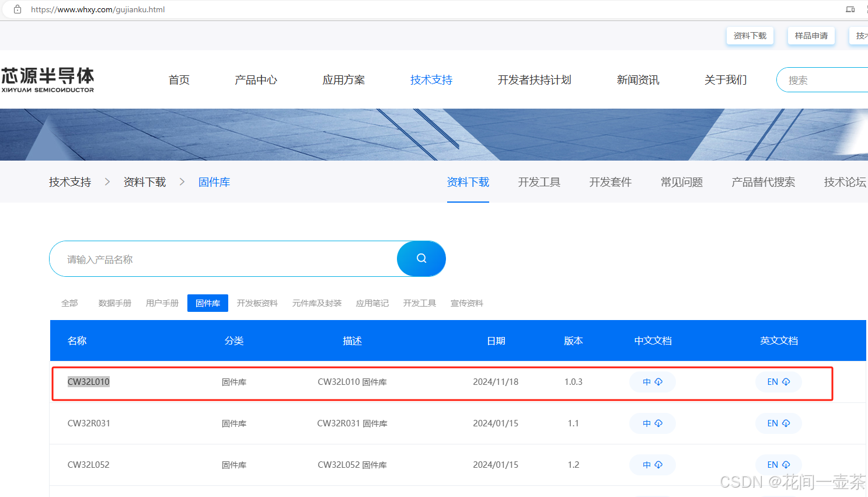Click the 名称 column header

pyautogui.click(x=77, y=340)
